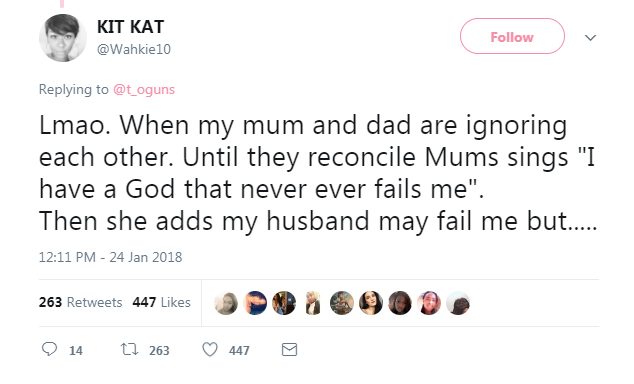634x384 pixels.
Task: Open the @t_oguns mention link
Action: click(144, 89)
